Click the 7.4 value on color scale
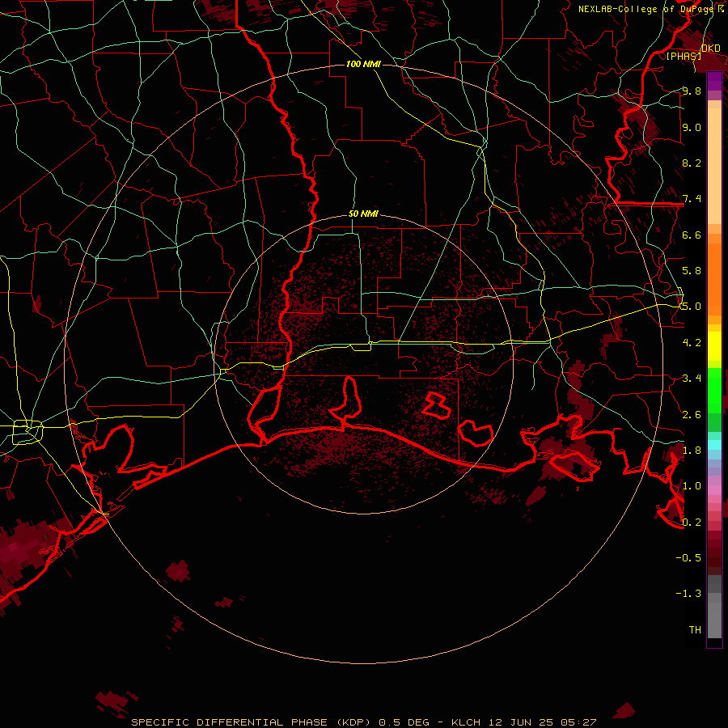 [x=692, y=199]
